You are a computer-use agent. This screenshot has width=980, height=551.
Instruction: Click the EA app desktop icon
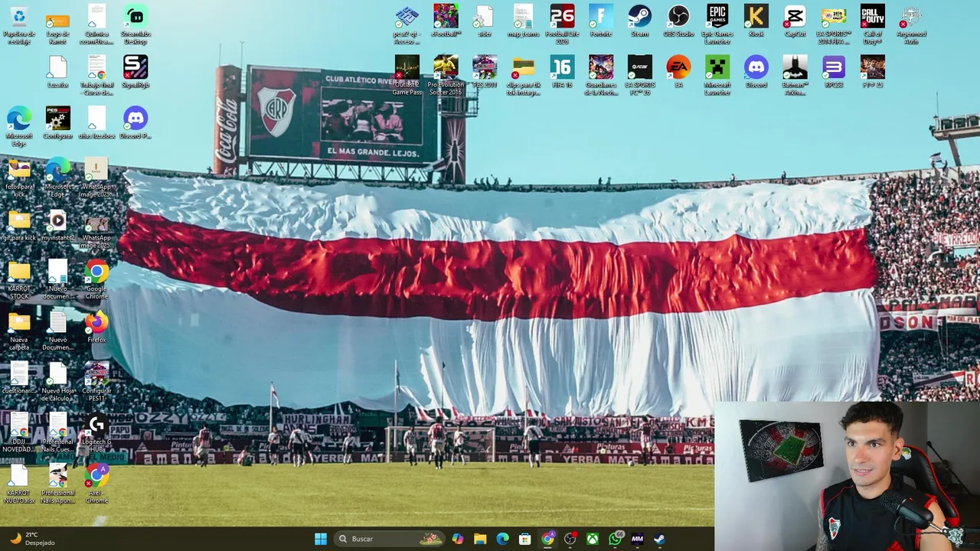(678, 72)
